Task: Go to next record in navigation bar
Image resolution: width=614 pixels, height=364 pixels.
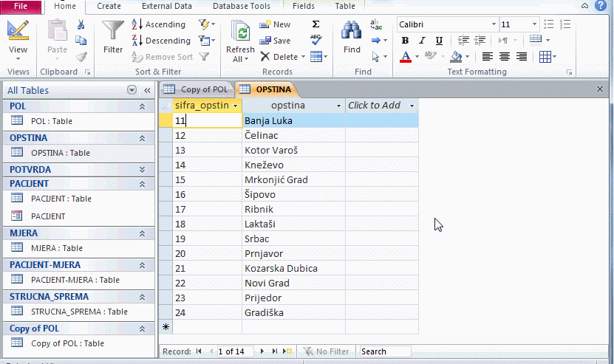Action: click(263, 351)
